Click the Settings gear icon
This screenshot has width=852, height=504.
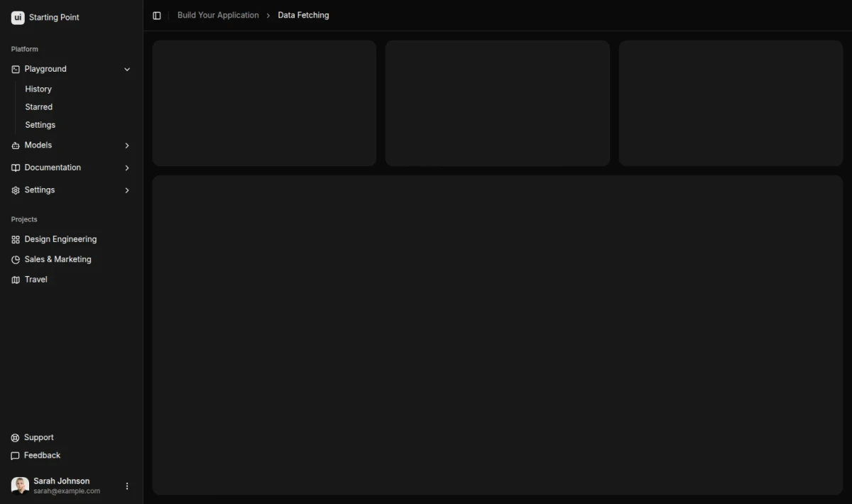[x=16, y=190]
